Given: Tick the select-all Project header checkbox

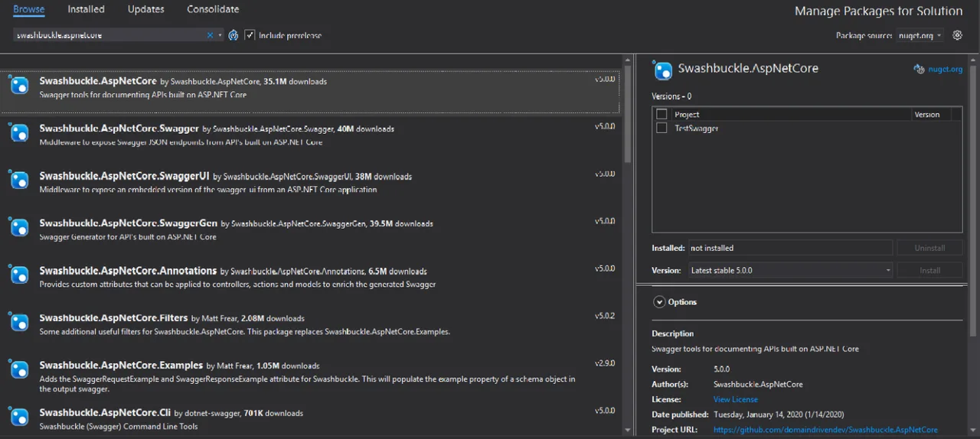Looking at the screenshot, I should pyautogui.click(x=661, y=114).
